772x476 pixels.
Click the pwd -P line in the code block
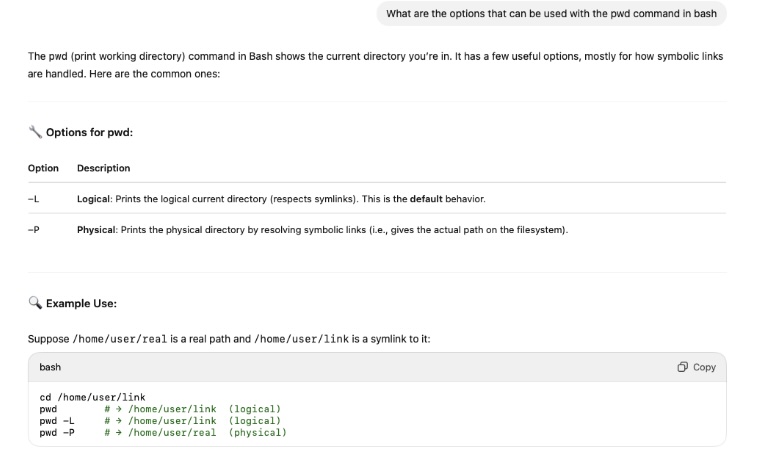(57, 432)
